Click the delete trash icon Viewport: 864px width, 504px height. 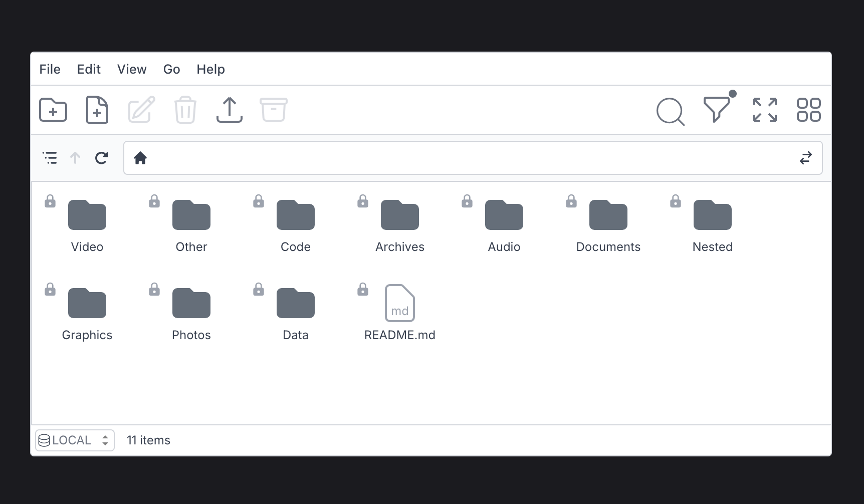185,110
